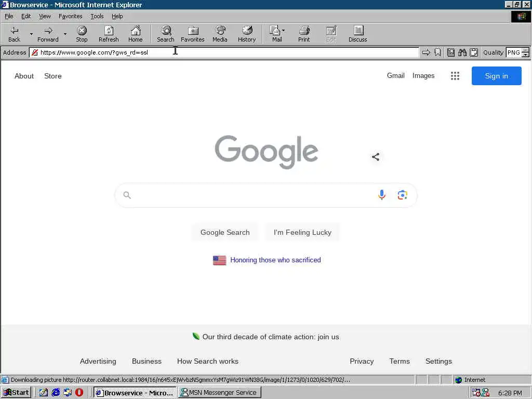Open the View menu
Screen dimensions: 532x399
45,16
